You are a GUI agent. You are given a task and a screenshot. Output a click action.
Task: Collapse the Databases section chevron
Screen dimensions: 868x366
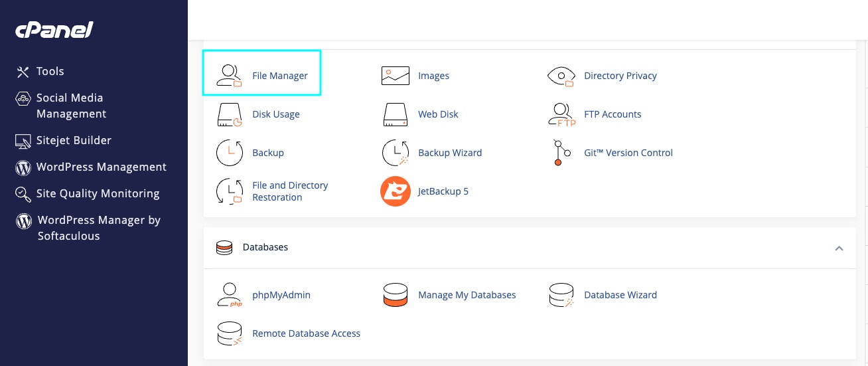pyautogui.click(x=839, y=248)
